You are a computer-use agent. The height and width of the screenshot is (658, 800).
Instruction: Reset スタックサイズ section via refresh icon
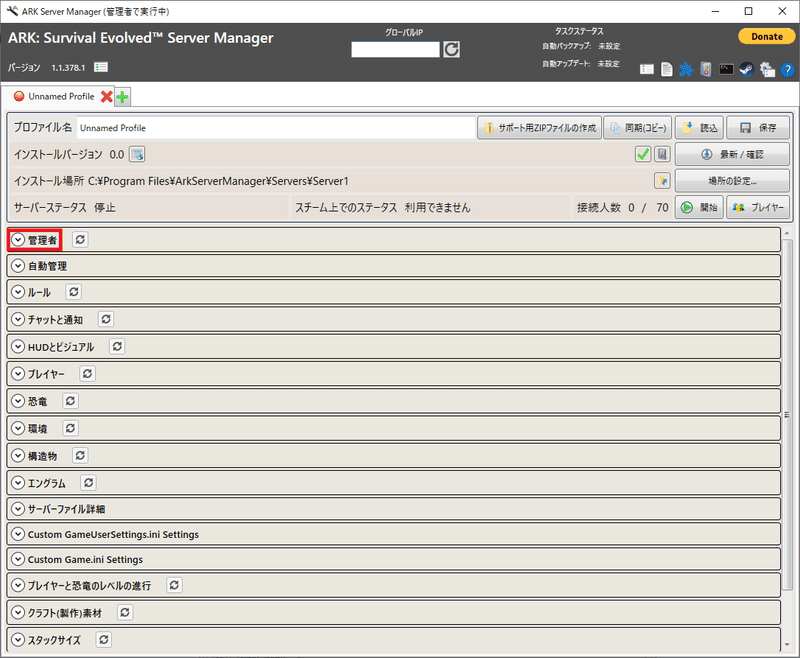click(104, 640)
